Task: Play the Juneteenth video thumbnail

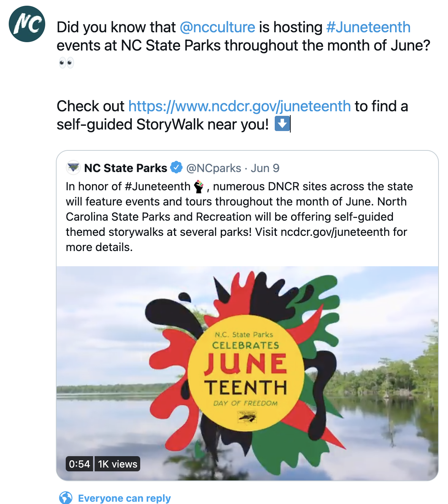Action: coord(247,373)
